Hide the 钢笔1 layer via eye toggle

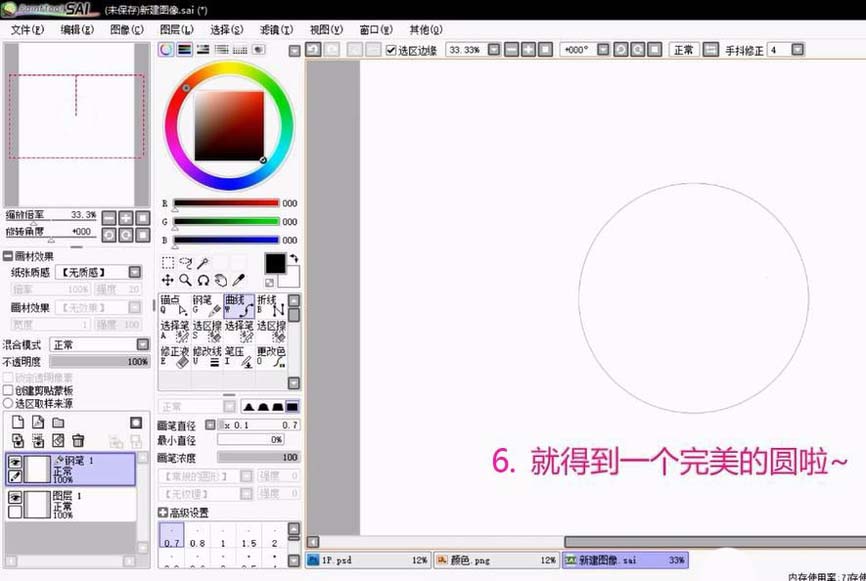coord(16,461)
